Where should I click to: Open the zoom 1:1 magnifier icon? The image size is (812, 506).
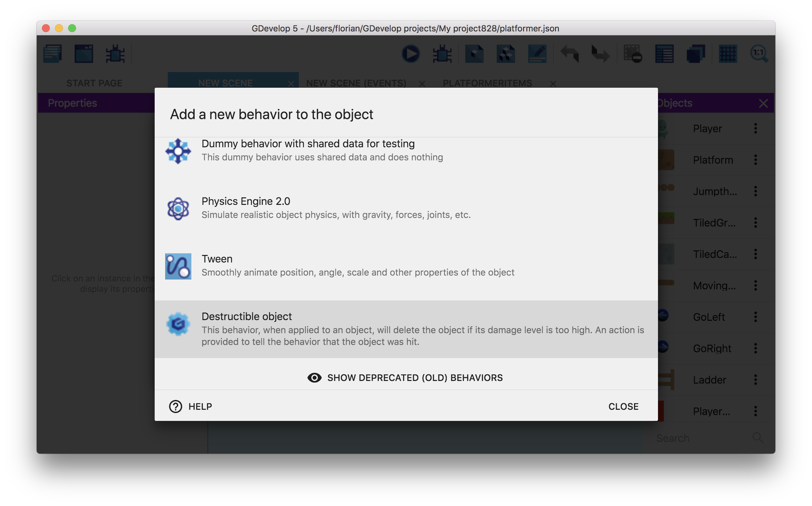point(759,54)
